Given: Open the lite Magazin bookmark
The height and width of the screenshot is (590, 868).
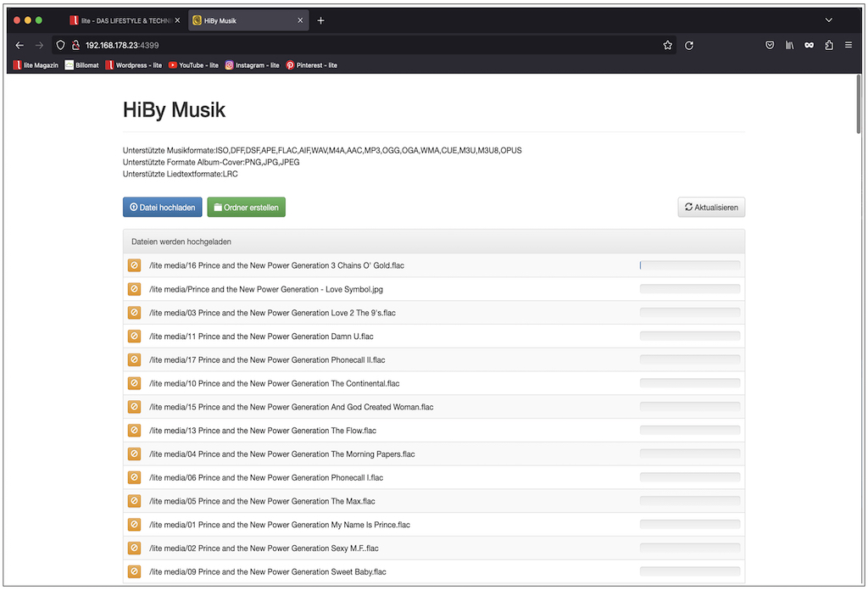Looking at the screenshot, I should [36, 65].
